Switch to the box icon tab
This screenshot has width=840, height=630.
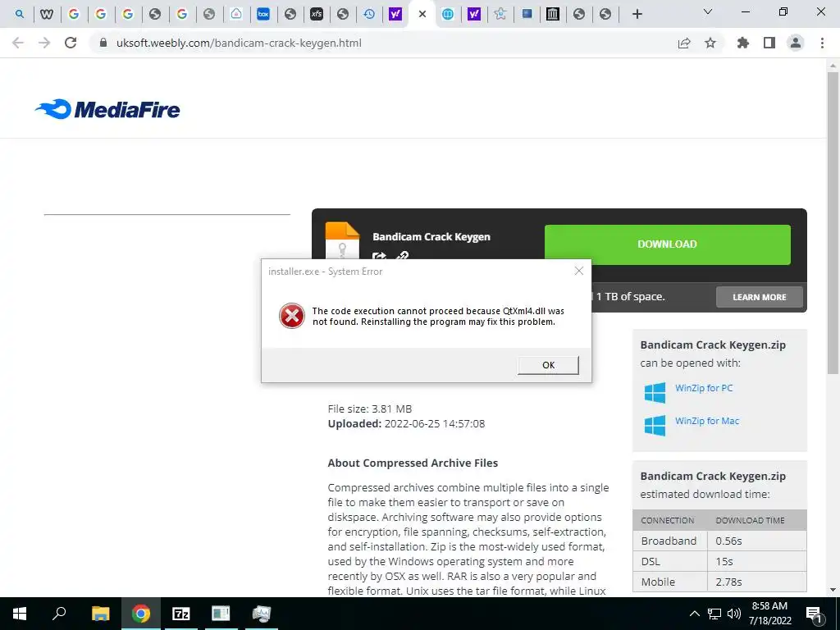click(263, 14)
